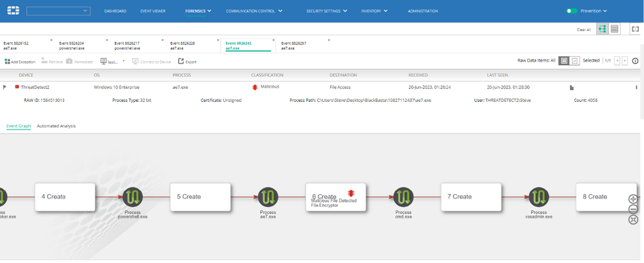The width and height of the screenshot is (644, 263).
Task: Click the cmd.exe process icon
Action: click(404, 197)
